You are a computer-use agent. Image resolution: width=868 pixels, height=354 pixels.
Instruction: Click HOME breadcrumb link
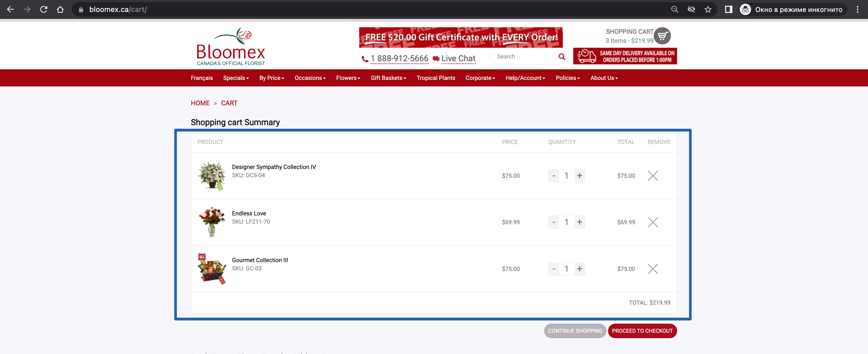[x=200, y=103]
